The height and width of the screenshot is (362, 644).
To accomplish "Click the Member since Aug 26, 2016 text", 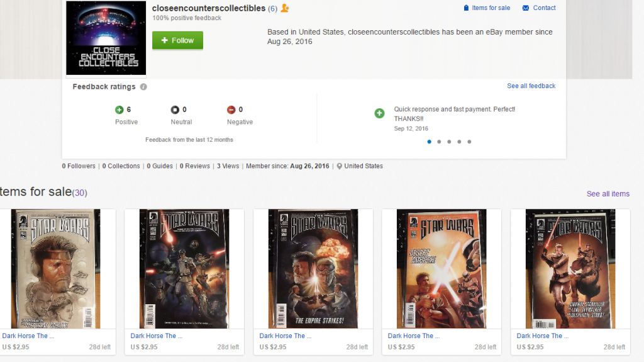I will pyautogui.click(x=287, y=166).
